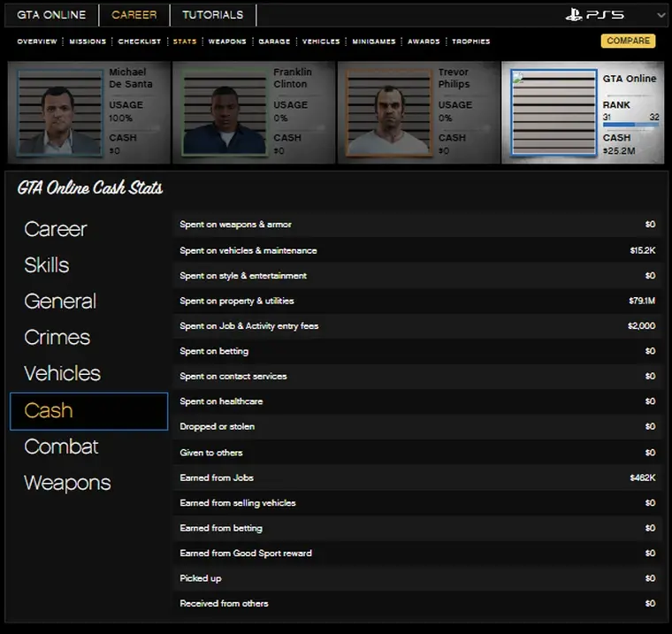The height and width of the screenshot is (634, 672).
Task: Open the General stats category
Action: tap(60, 301)
